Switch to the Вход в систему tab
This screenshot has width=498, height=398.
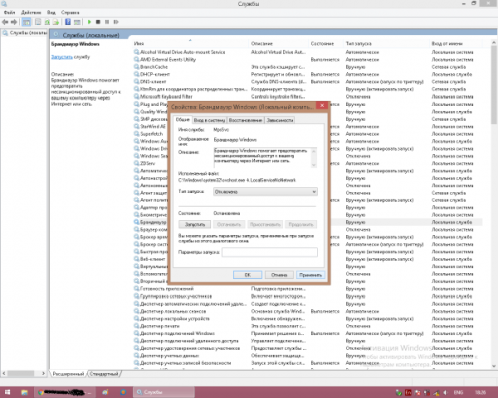(x=209, y=120)
